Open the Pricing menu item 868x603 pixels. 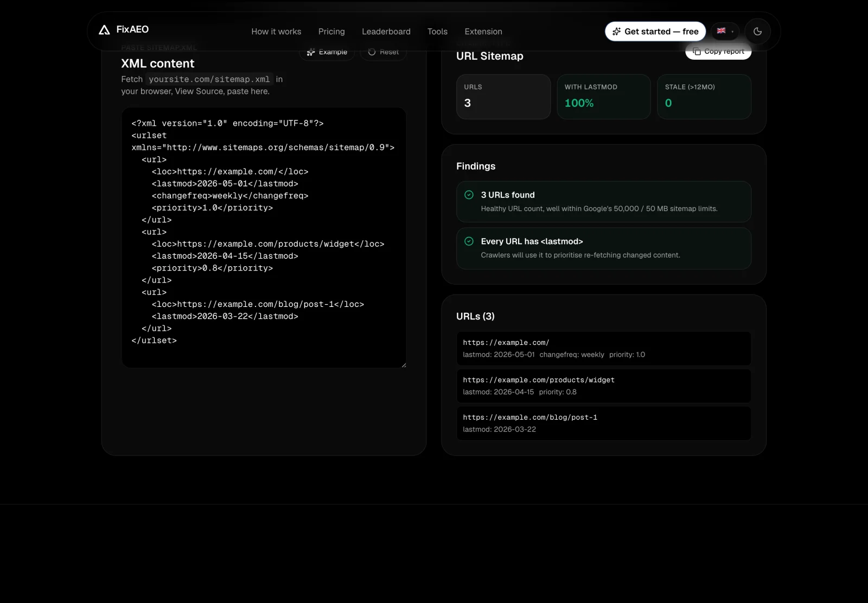[x=331, y=31]
